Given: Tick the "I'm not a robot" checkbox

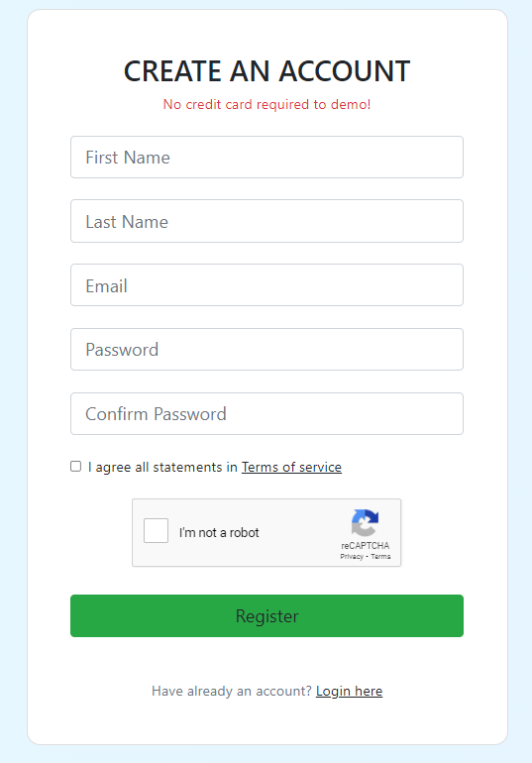Looking at the screenshot, I should tap(156, 530).
